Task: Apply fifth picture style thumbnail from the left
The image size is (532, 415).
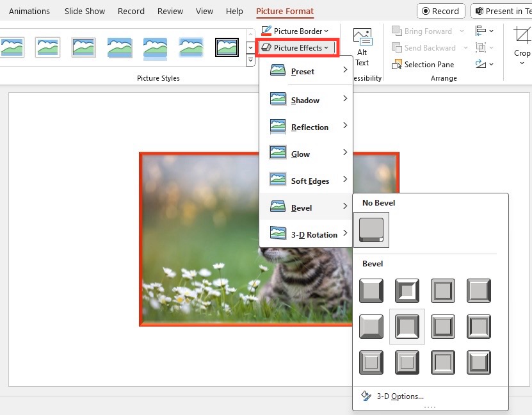Action: click(155, 48)
